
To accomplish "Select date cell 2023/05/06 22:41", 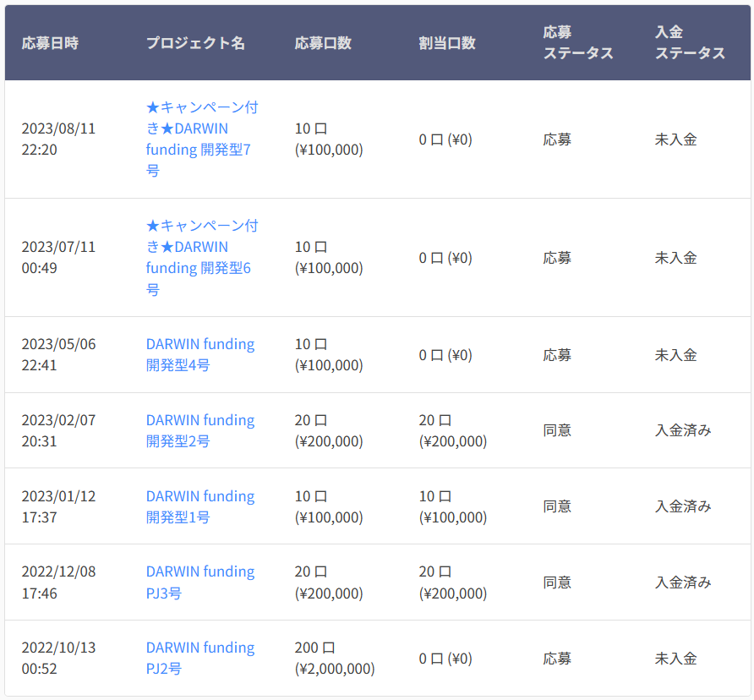I will tap(58, 354).
